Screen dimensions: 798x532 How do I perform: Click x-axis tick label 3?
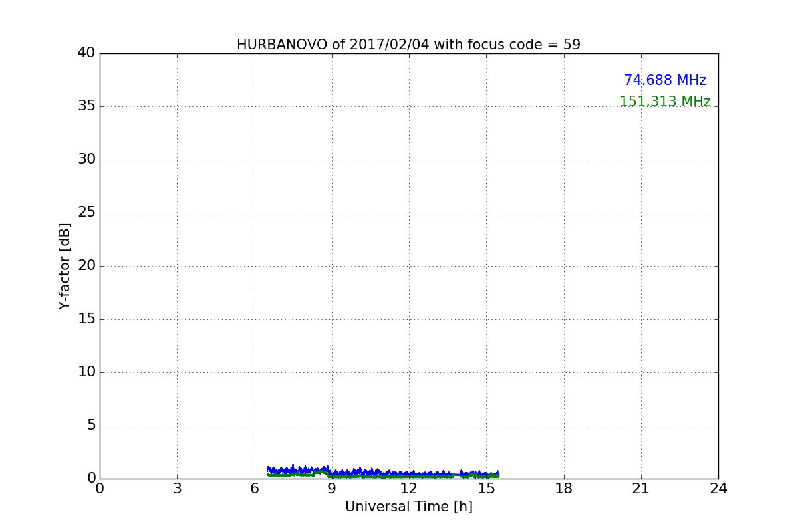[177, 489]
